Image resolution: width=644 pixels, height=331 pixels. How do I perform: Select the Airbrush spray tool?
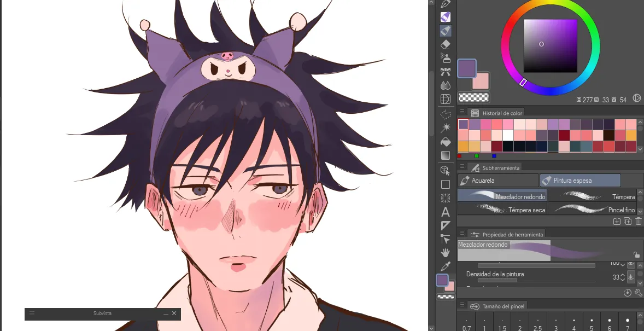pos(445,58)
